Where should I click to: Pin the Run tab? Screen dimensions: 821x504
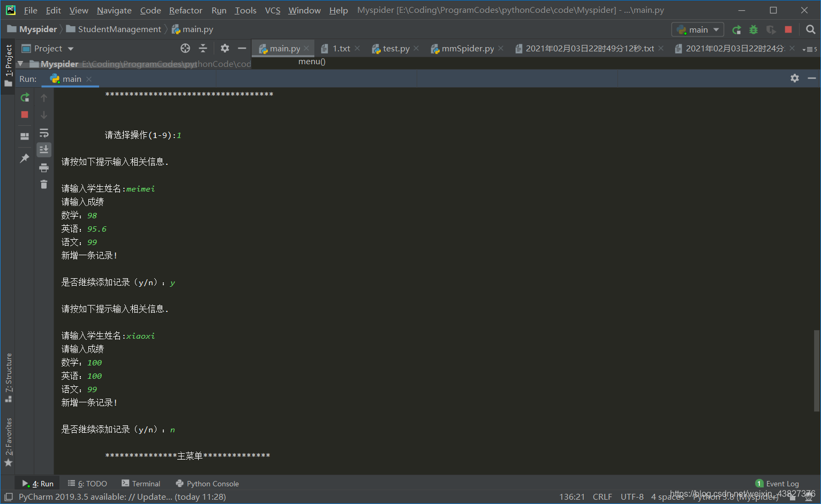[x=25, y=158]
